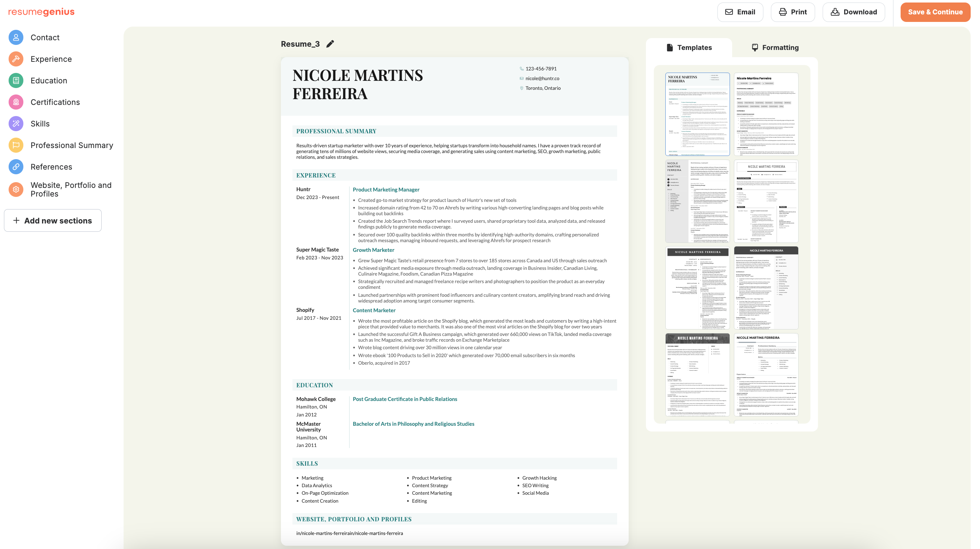Select the dark header template in third row left
The image size is (980, 549).
click(697, 288)
